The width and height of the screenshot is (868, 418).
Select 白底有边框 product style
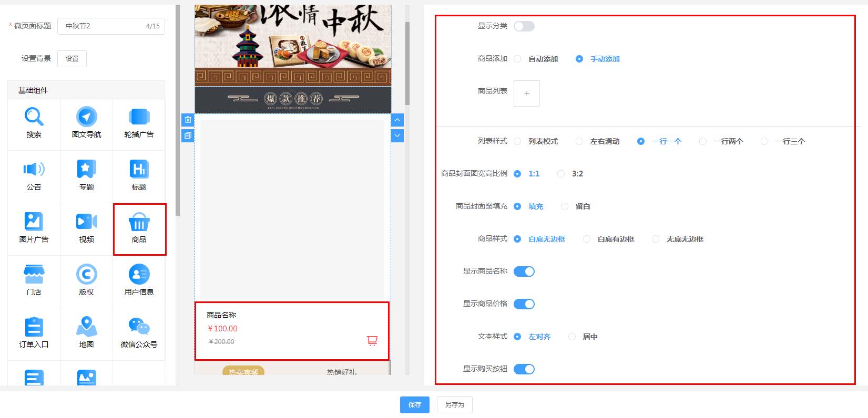tap(609, 239)
